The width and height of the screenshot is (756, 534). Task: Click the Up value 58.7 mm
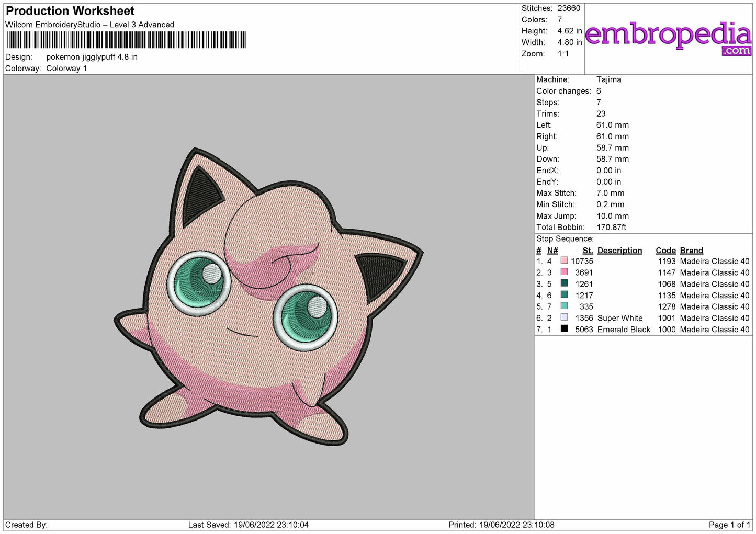[x=613, y=147]
